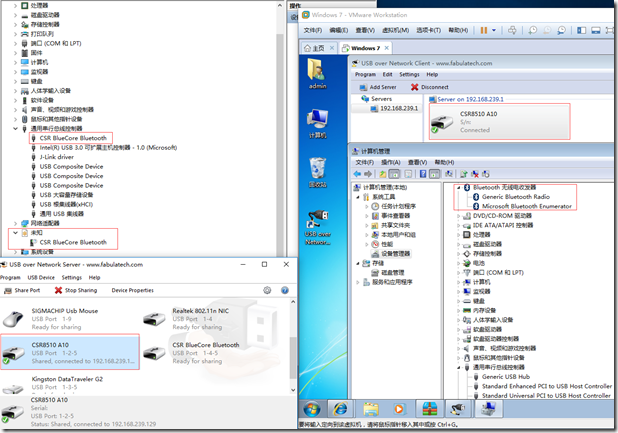
Task: Open Help menu in USB Network Client
Action: pos(432,74)
